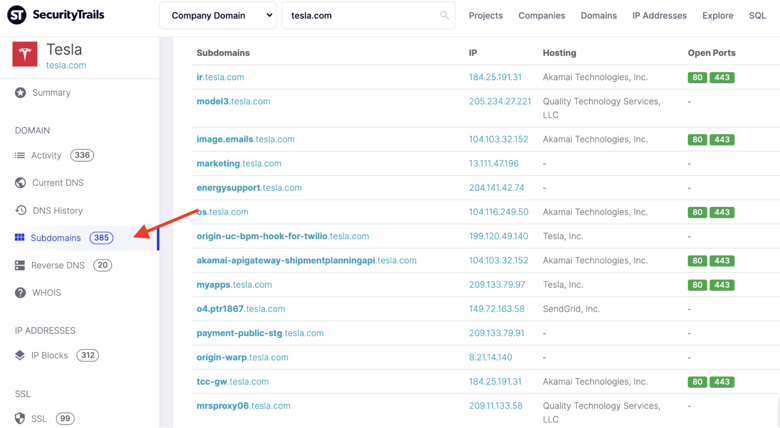Select Subdomains in the sidebar
780x428 pixels.
56,238
